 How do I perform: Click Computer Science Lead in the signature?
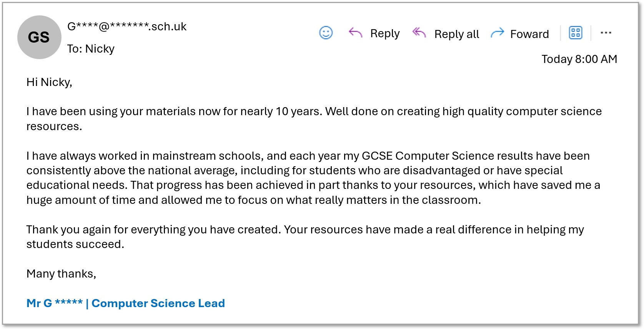click(158, 303)
